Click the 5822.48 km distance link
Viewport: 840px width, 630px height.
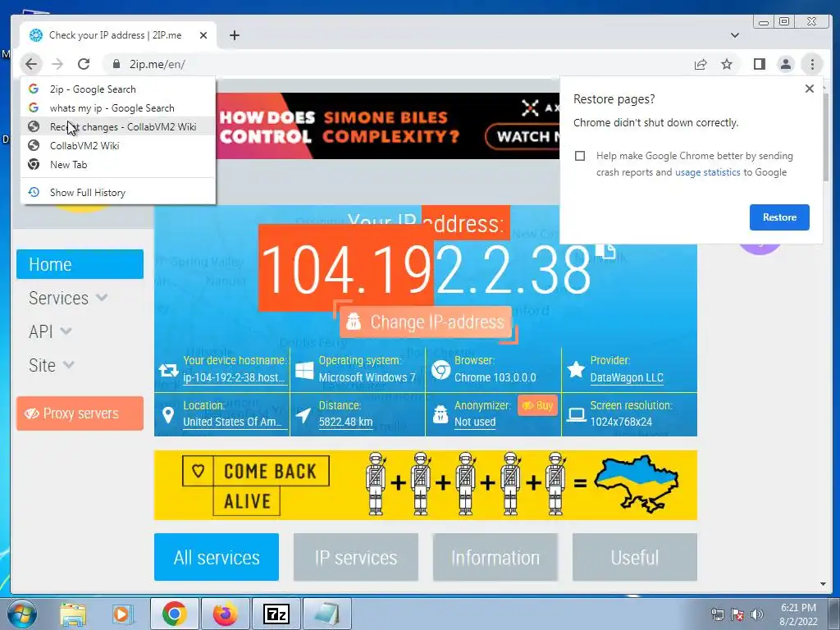pyautogui.click(x=345, y=422)
